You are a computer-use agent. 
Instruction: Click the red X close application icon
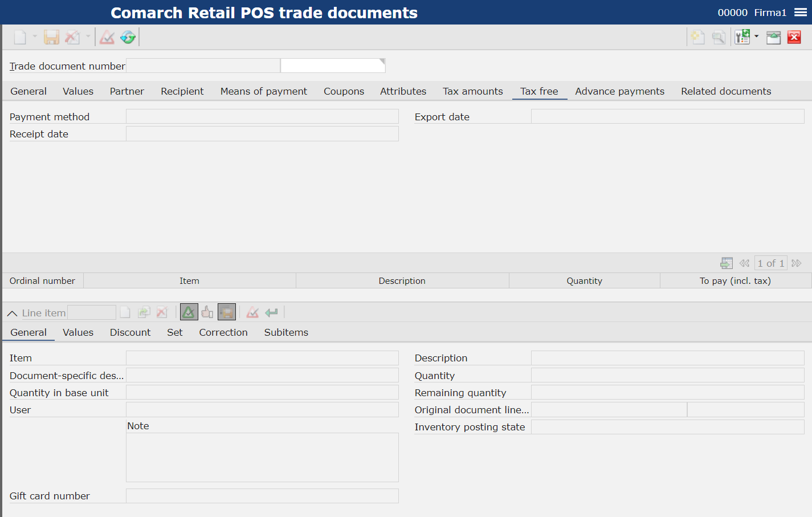tap(794, 38)
